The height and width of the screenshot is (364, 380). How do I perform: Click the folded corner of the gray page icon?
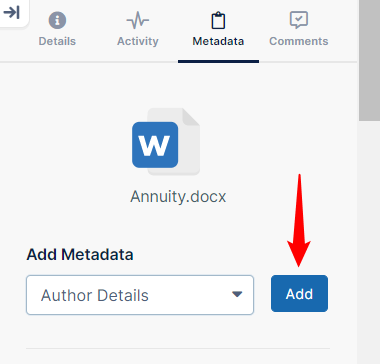191,117
